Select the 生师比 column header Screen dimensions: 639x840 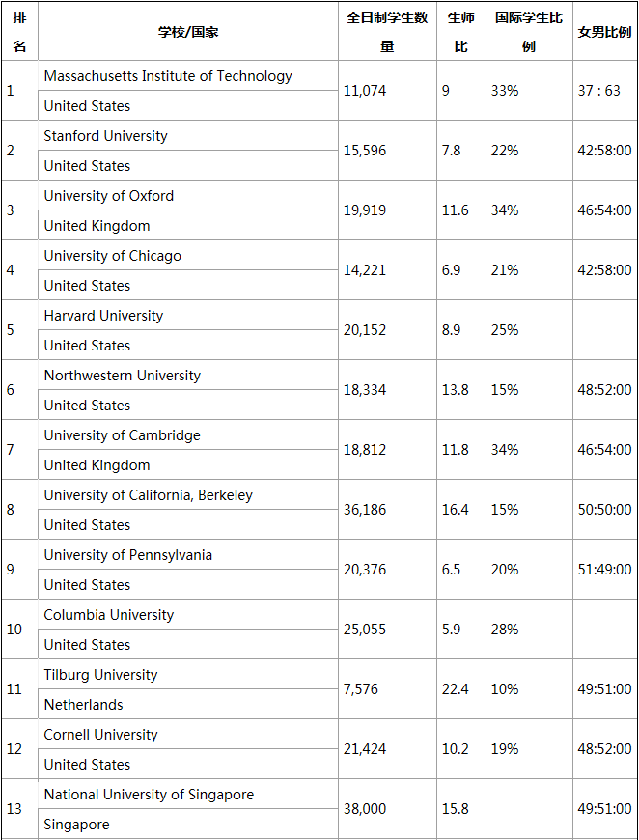[460, 32]
